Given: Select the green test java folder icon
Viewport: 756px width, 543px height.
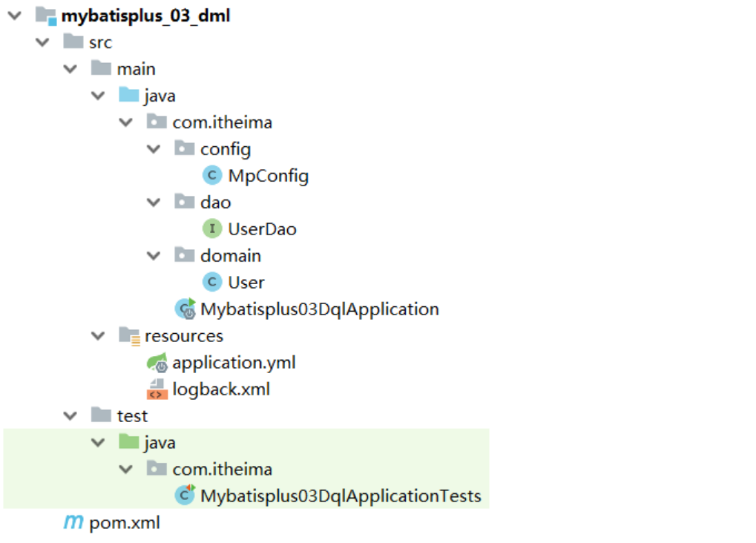Looking at the screenshot, I should pos(128,442).
